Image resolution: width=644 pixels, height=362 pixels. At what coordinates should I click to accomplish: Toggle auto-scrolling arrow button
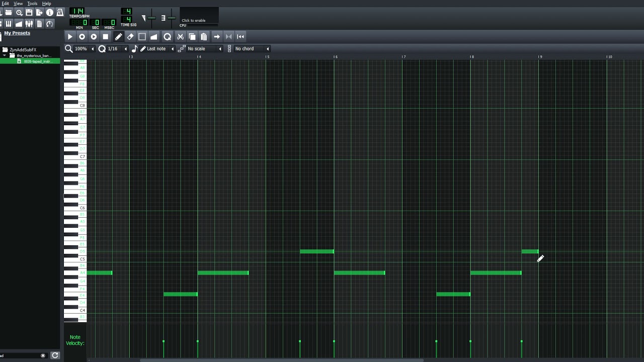[x=217, y=36]
